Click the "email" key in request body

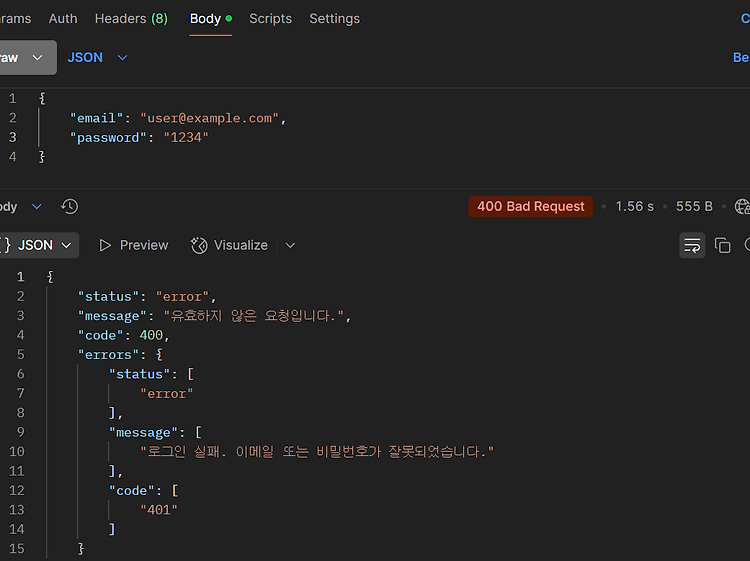(96, 118)
